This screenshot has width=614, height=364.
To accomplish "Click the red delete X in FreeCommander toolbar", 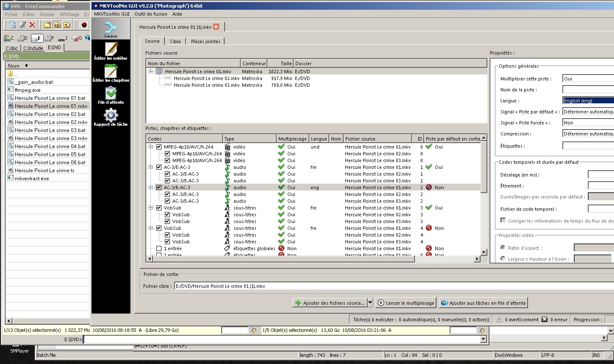I will point(32,25).
